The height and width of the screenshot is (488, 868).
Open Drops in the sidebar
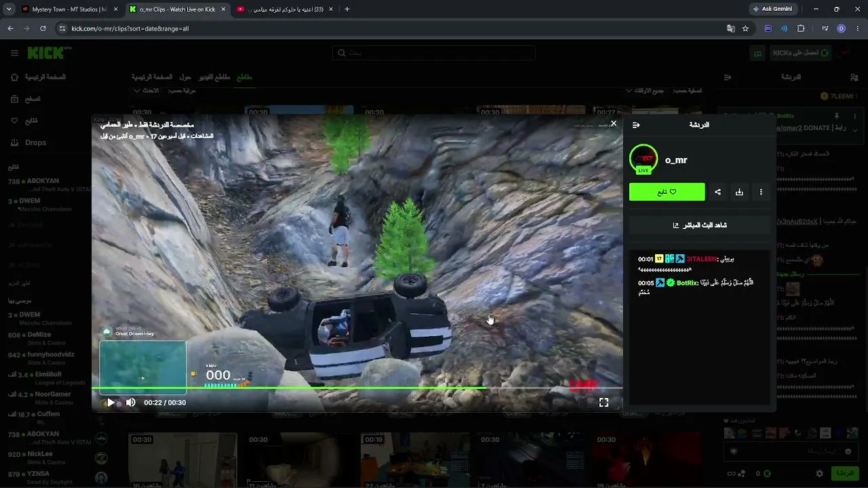coord(28,142)
